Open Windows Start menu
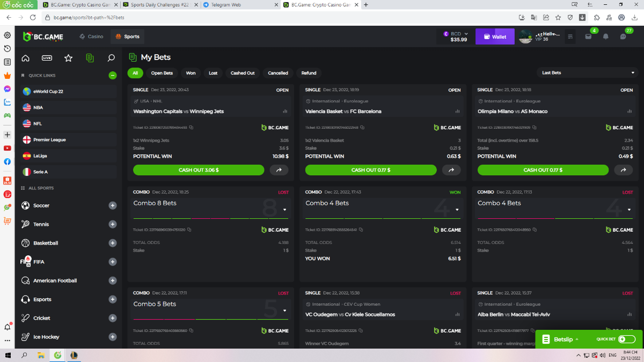 point(8,355)
